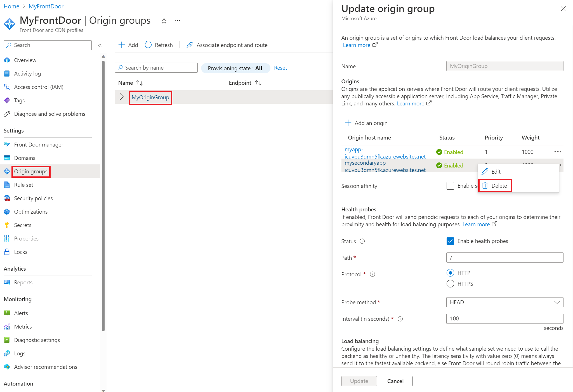
Task: Click the Metrics icon in sidebar
Action: pos(8,326)
